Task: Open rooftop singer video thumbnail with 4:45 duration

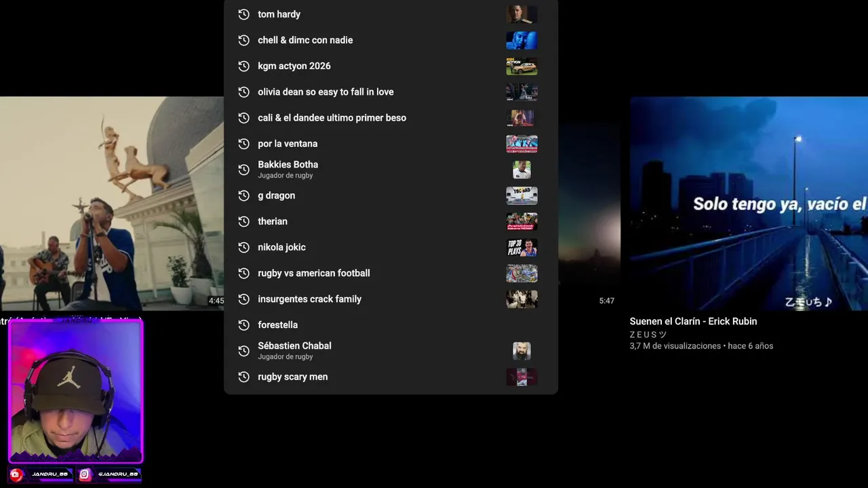Action: pos(112,203)
